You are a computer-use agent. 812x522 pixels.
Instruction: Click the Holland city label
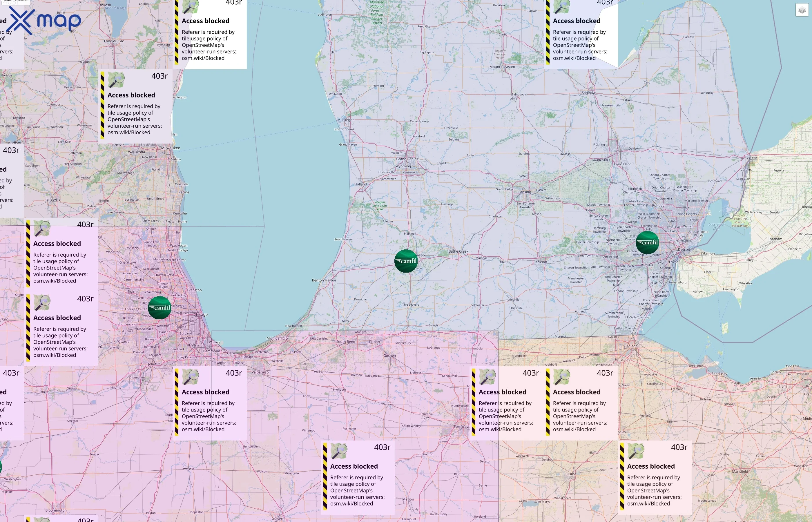(360, 184)
